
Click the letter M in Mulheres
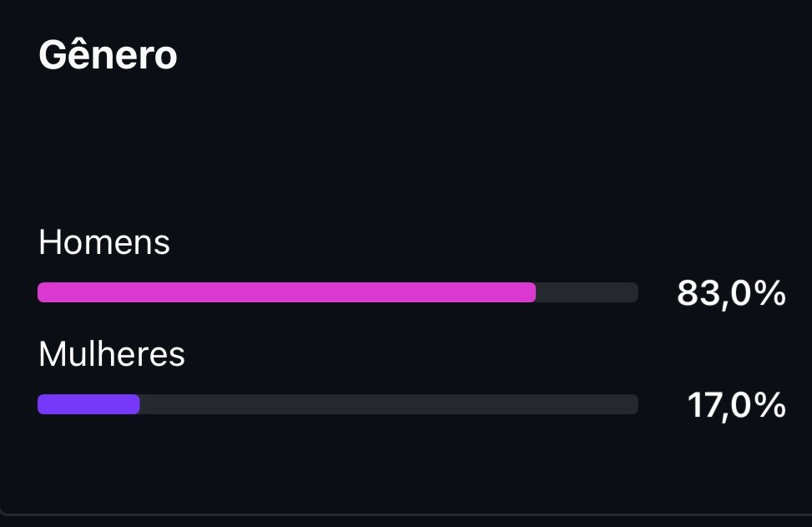(x=52, y=355)
